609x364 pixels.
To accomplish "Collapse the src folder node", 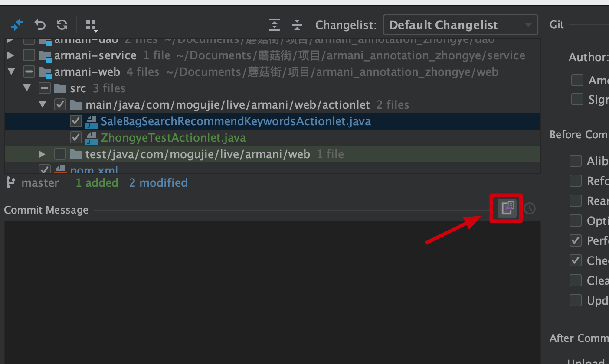I will click(27, 88).
